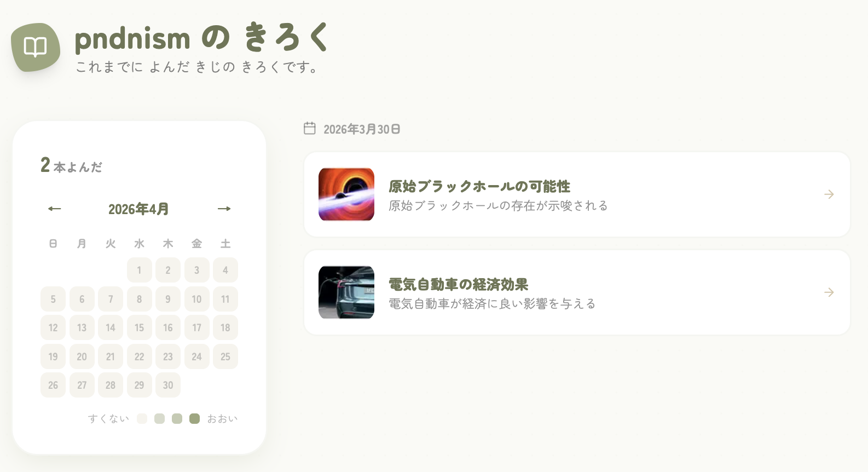Select April 1 on the calendar
The image size is (868, 472).
pyautogui.click(x=140, y=270)
